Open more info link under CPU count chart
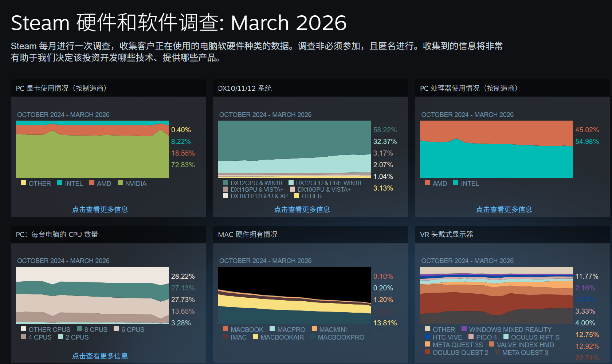612x364 pixels. (x=100, y=356)
